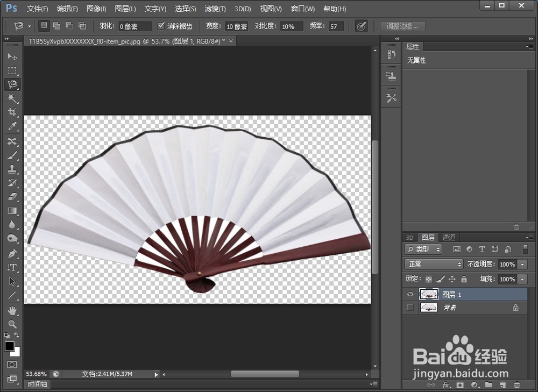
Task: Select the Move tool
Action: [12, 56]
